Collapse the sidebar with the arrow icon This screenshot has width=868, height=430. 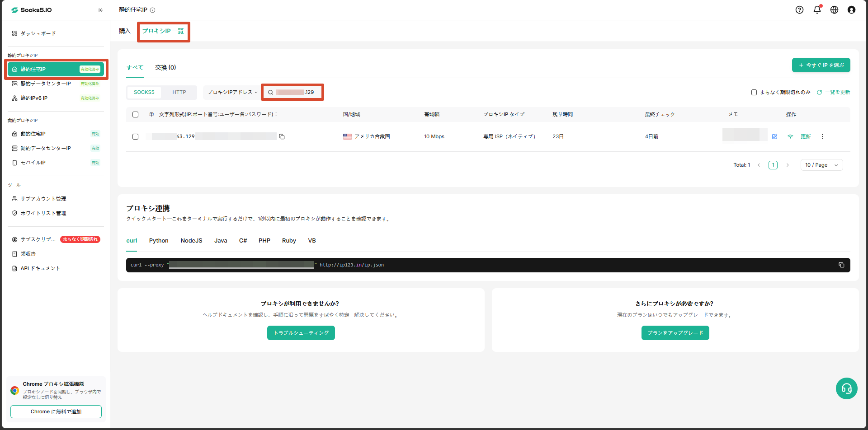click(x=101, y=10)
